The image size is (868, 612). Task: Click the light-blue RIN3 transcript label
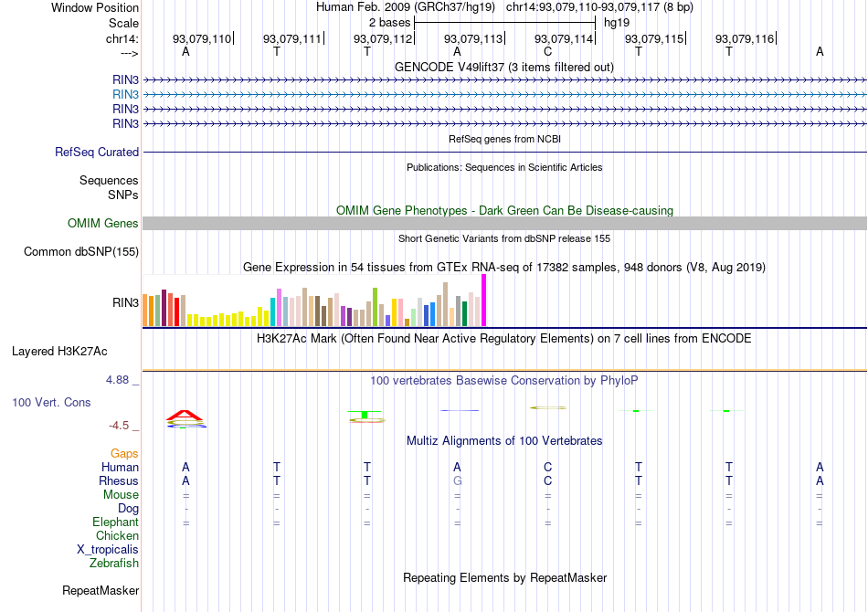point(125,95)
